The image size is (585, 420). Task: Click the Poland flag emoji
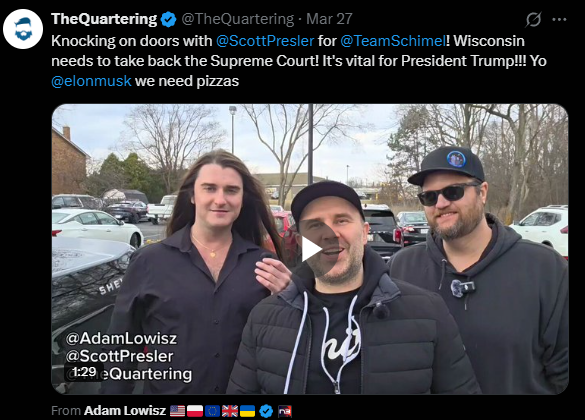(195, 411)
